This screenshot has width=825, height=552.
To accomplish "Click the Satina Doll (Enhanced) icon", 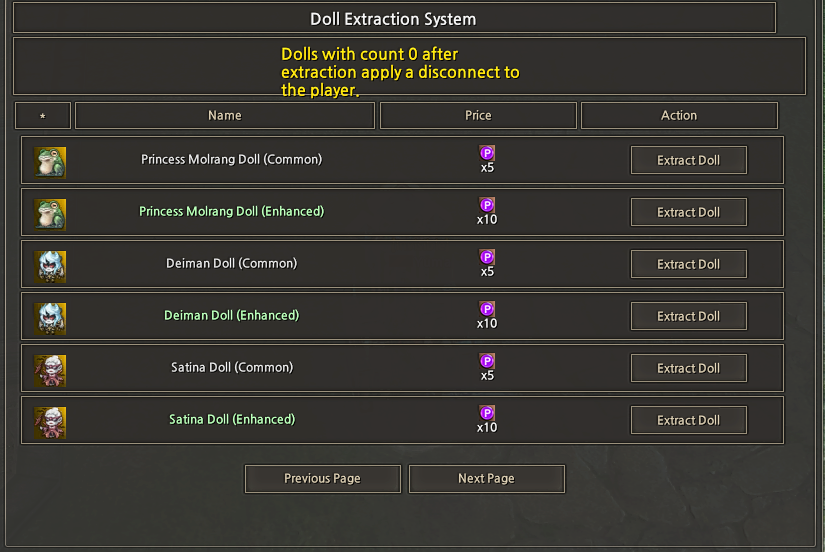I will [x=50, y=421].
